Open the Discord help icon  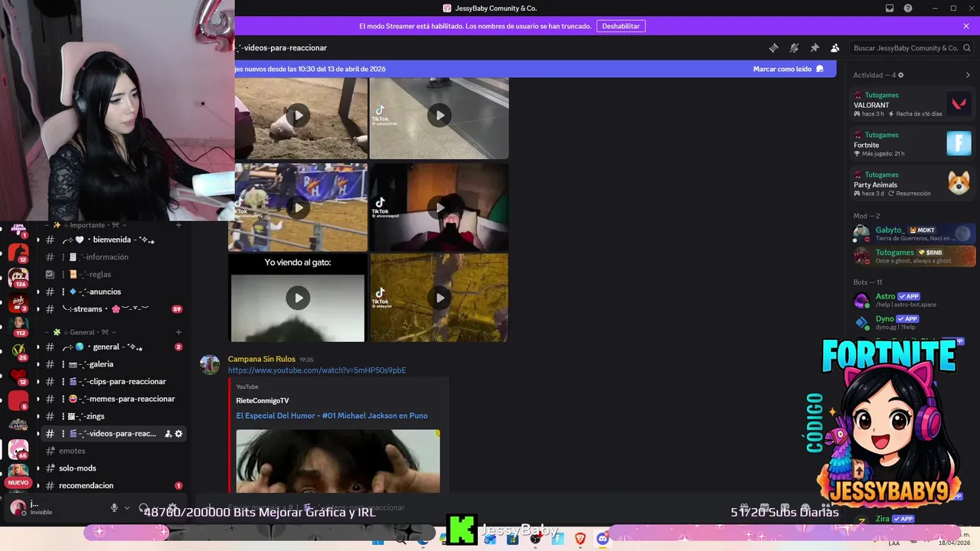pos(908,8)
